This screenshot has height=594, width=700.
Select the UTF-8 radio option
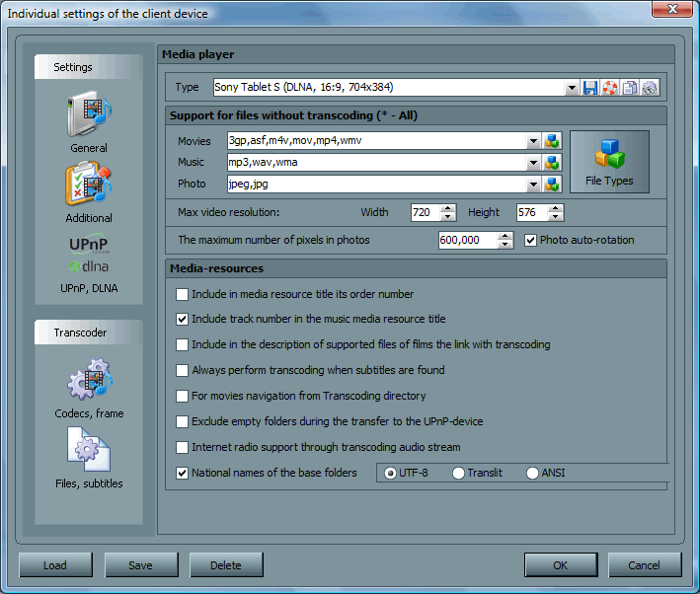[x=390, y=473]
